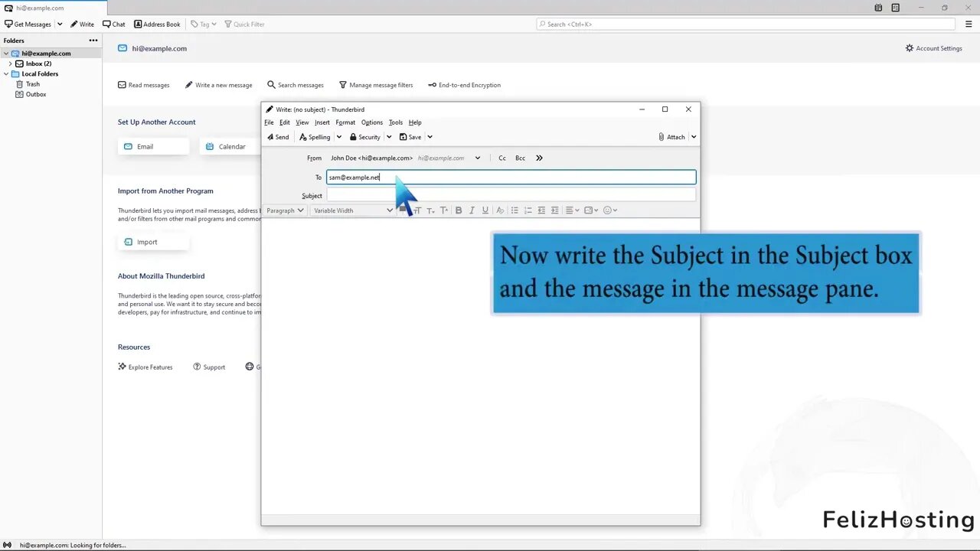Click the Security padlock button
Viewport: 980px width, 551px height.
pos(365,137)
